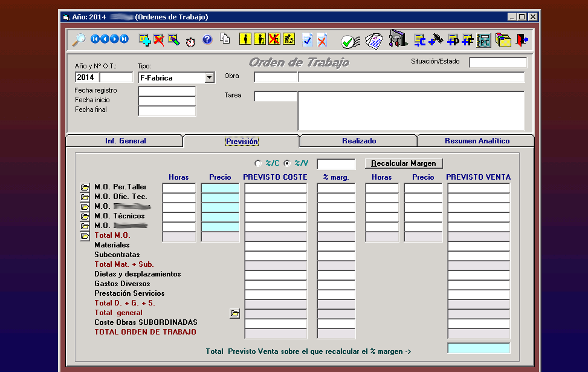Open the yellow file folders icon

503,40
